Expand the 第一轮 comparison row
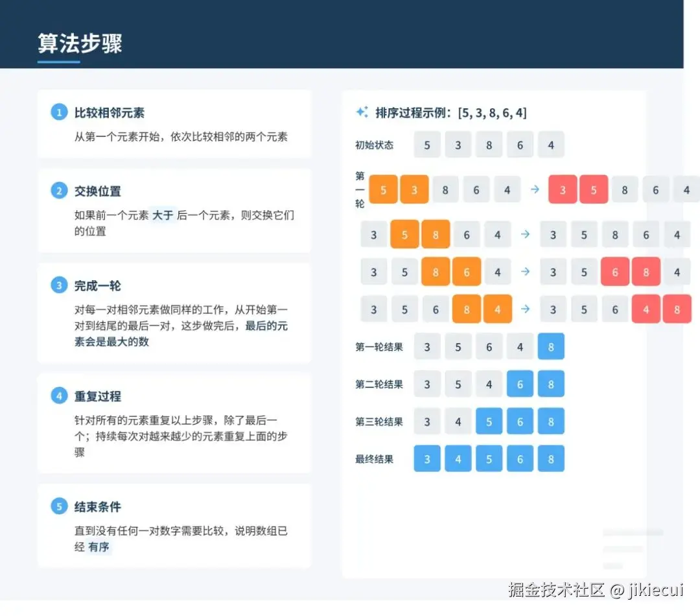The image size is (700, 616). [360, 189]
